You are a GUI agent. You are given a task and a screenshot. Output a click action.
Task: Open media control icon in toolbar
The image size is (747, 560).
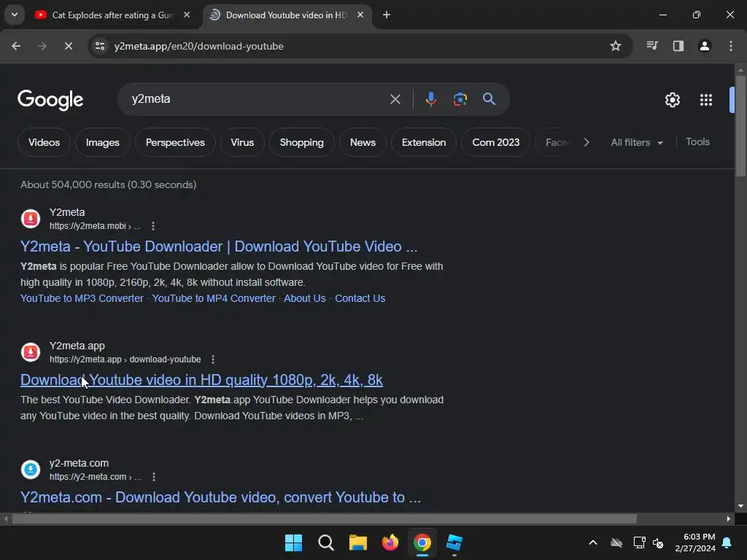pos(652,46)
